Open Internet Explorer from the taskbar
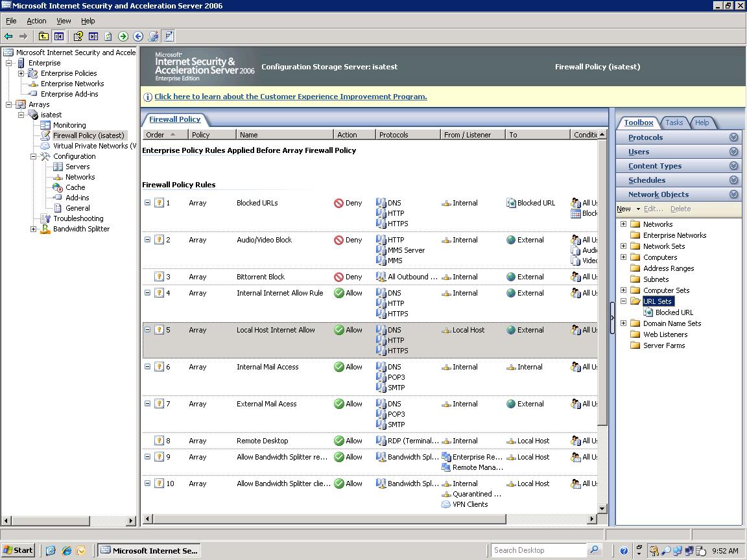The width and height of the screenshot is (747, 560). tap(67, 550)
